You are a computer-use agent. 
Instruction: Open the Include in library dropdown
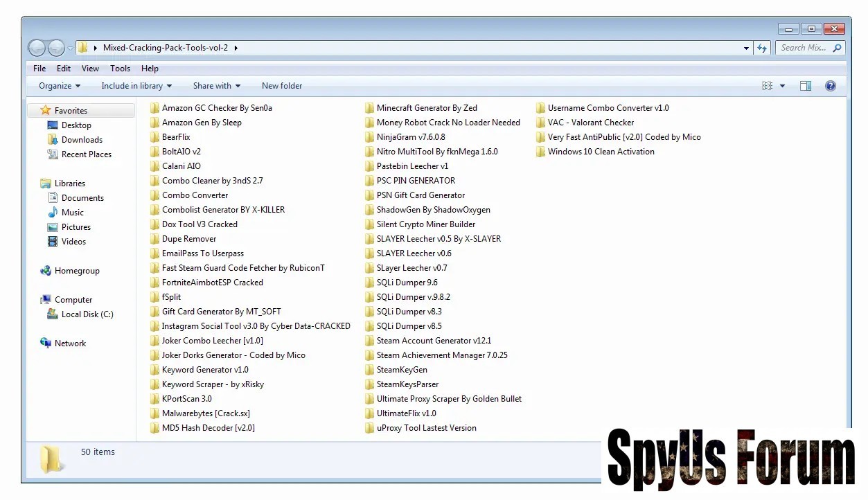[136, 86]
